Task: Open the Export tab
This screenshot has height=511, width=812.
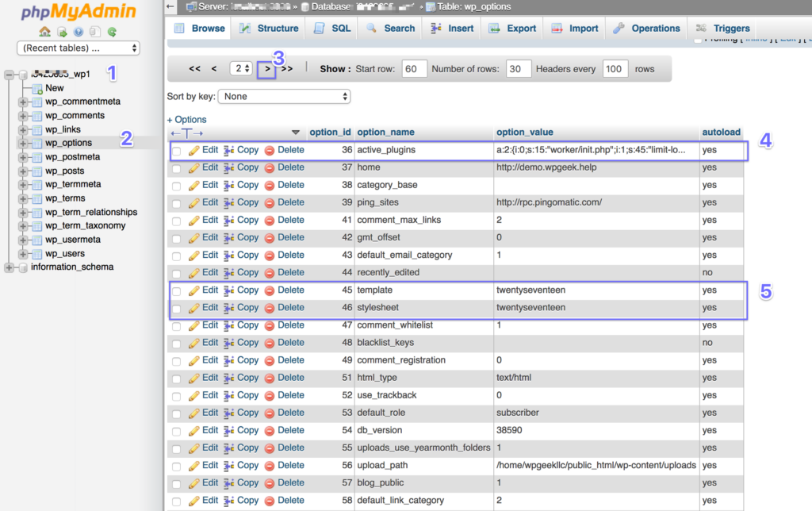Action: coord(513,29)
